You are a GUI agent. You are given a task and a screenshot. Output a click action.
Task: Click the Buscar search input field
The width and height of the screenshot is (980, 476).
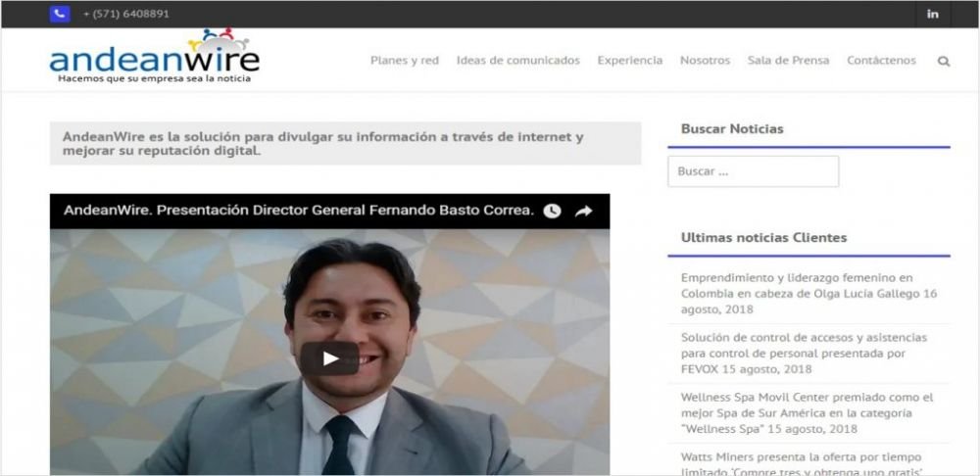753,171
